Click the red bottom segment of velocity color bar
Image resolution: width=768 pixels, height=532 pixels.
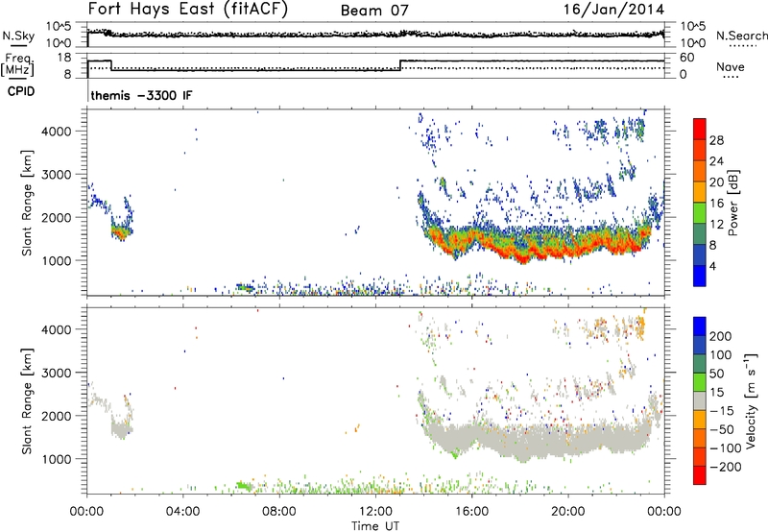pyautogui.click(x=700, y=474)
